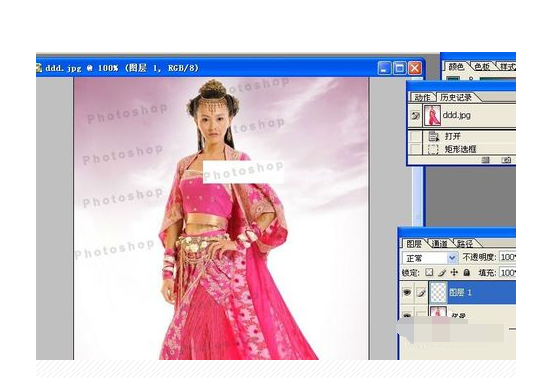The height and width of the screenshot is (378, 545).
Task: Click the lock all padlock icon
Action: [467, 272]
